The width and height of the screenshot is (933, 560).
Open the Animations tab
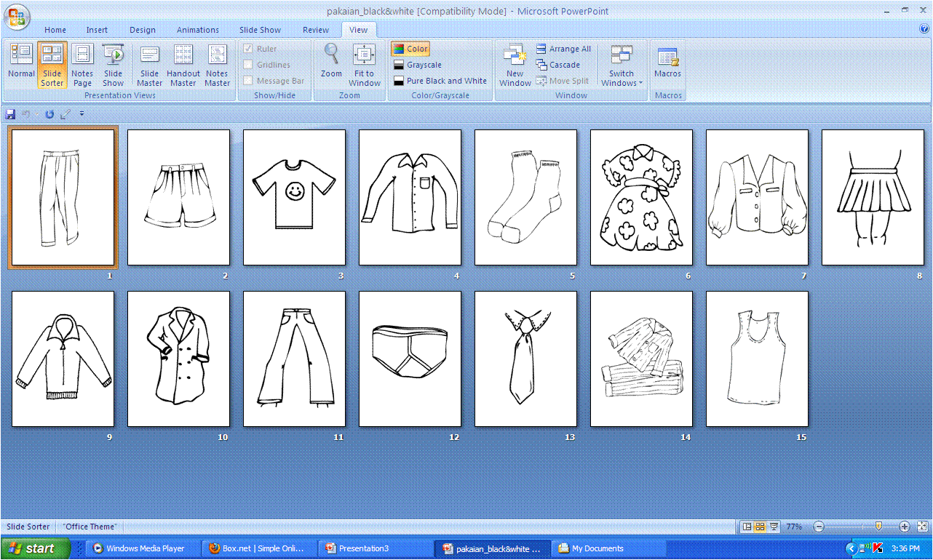pos(198,30)
